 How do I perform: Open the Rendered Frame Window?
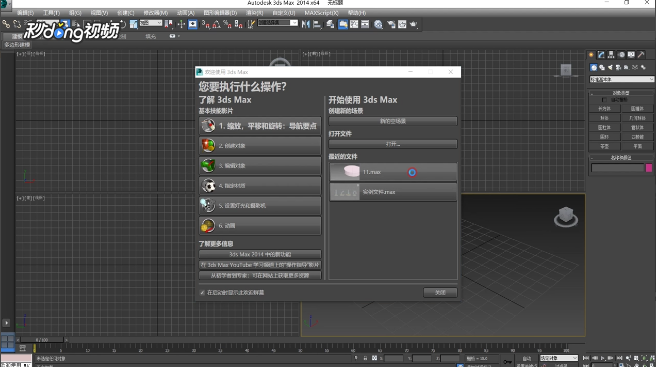(402, 24)
